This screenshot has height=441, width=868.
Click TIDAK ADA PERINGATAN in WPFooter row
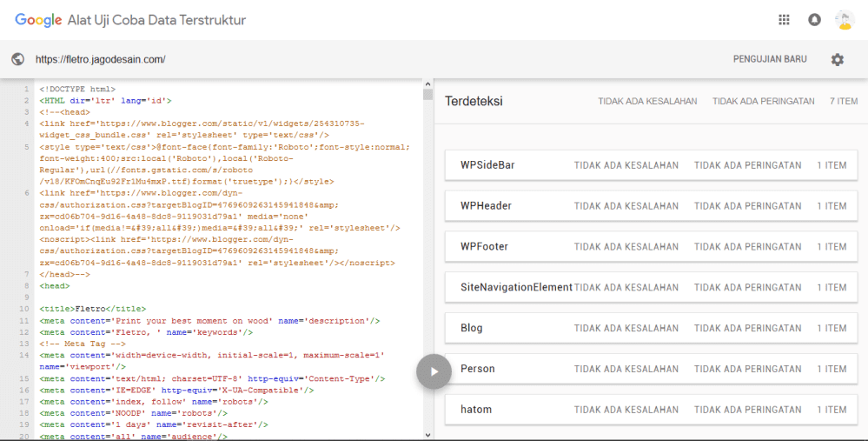click(748, 246)
